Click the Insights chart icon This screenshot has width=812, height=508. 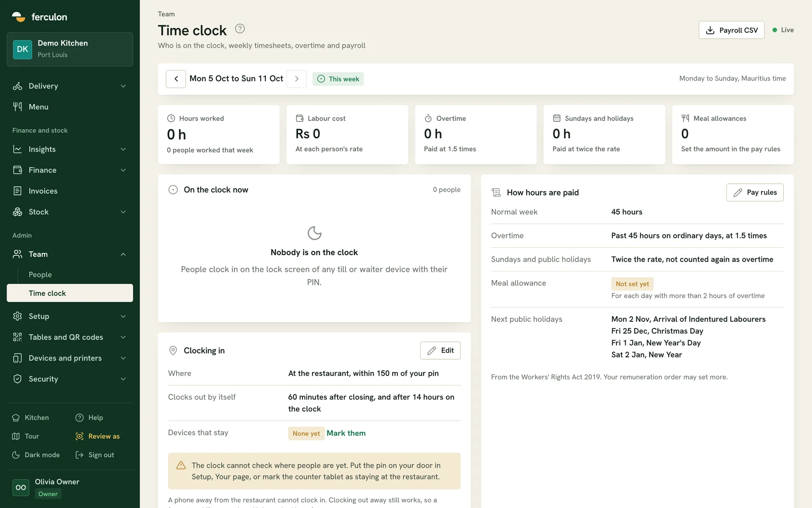coord(17,149)
